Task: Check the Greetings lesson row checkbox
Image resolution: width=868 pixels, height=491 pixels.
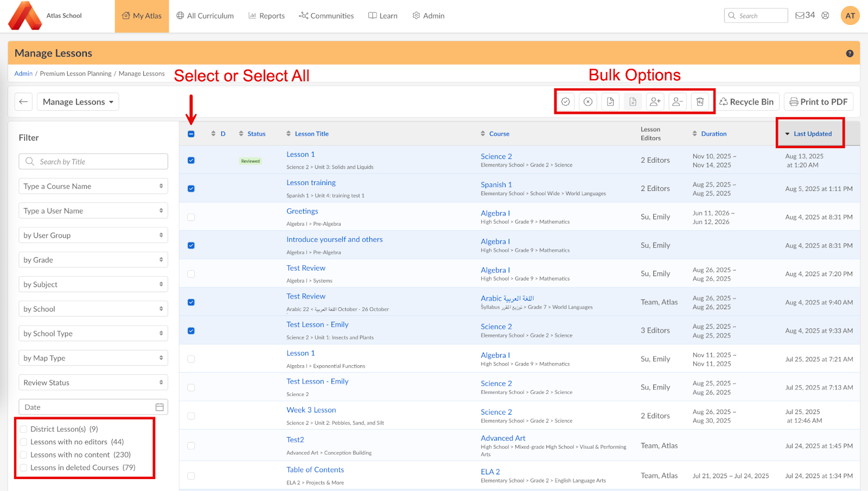Action: (191, 217)
